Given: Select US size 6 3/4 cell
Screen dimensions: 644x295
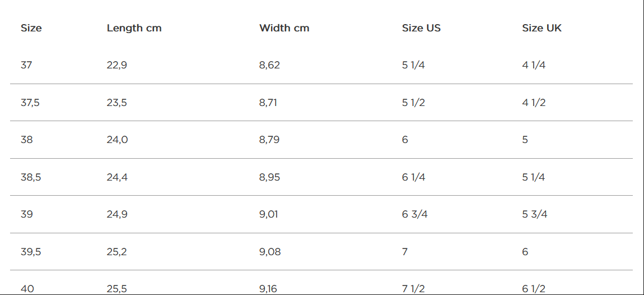Looking at the screenshot, I should pos(414,214).
